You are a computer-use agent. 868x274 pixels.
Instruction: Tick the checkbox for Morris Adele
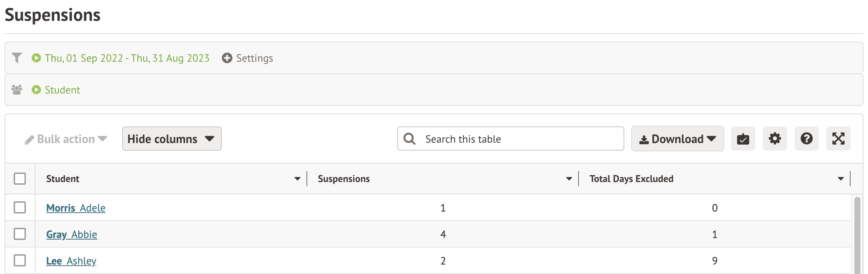click(20, 207)
